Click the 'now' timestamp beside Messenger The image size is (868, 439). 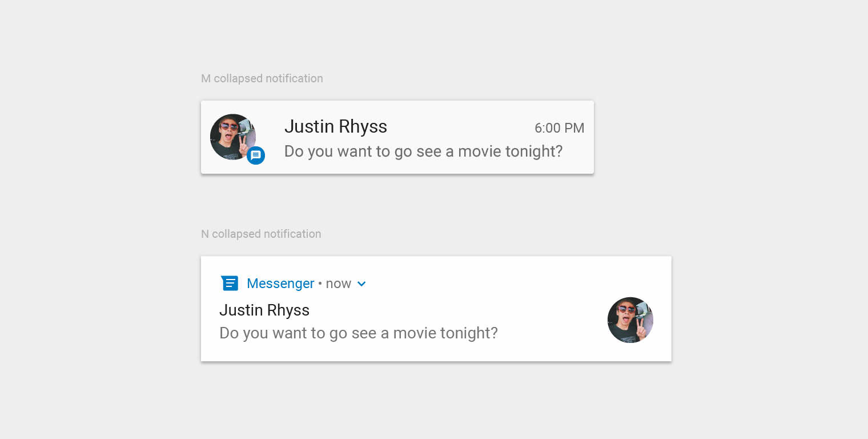click(x=338, y=284)
